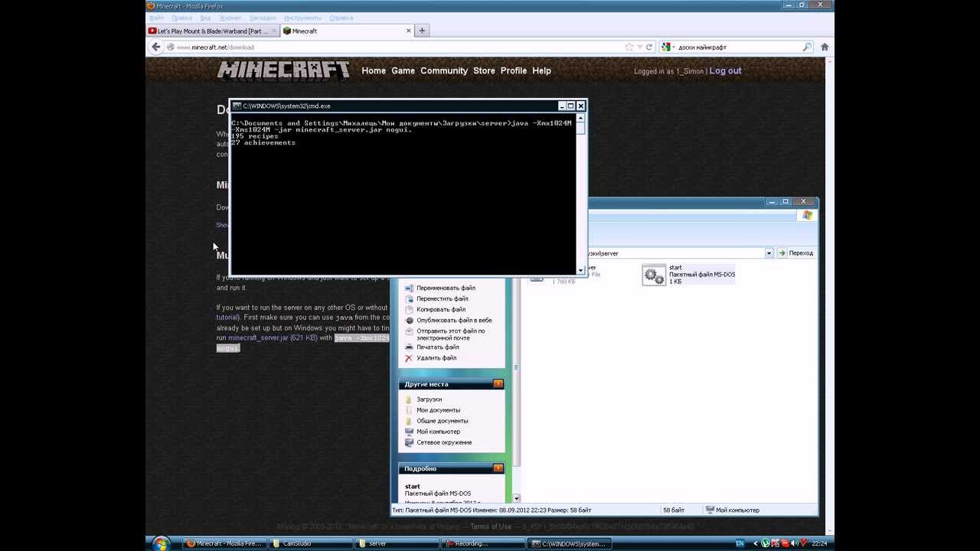Open the Explorer address bar dropdown
The image size is (980, 551).
click(x=769, y=253)
